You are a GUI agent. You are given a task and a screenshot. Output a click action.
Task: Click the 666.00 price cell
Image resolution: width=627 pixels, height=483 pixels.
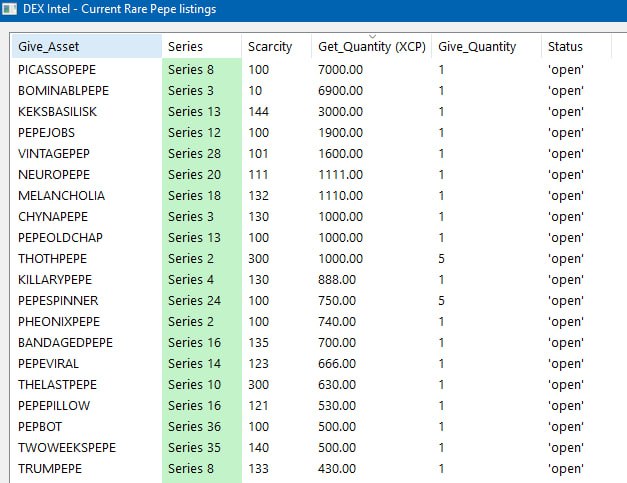[x=337, y=363]
